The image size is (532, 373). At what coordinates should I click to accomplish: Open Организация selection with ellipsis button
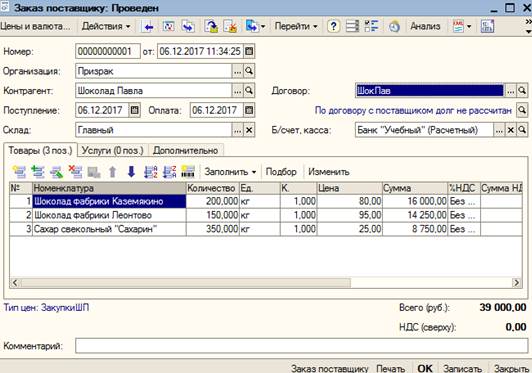pos(237,71)
